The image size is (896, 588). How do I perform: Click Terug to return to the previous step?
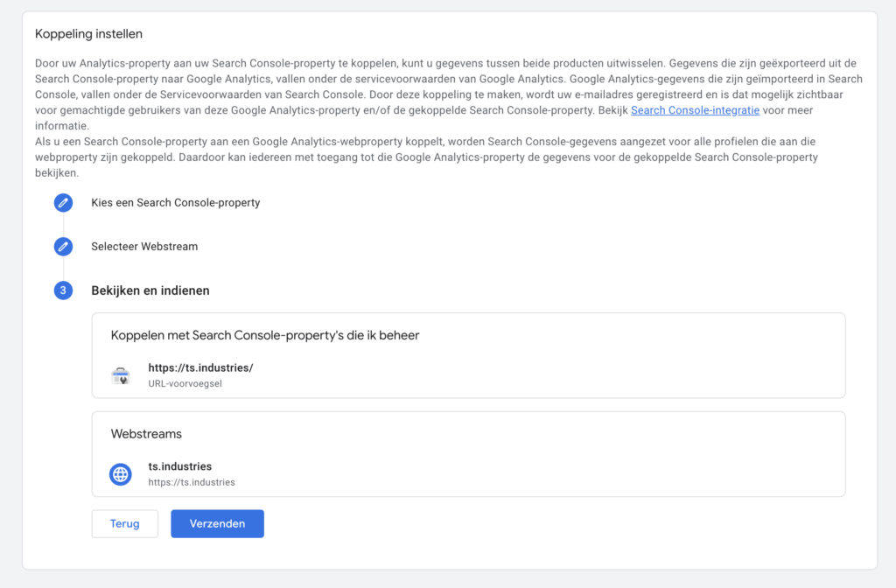pos(124,523)
